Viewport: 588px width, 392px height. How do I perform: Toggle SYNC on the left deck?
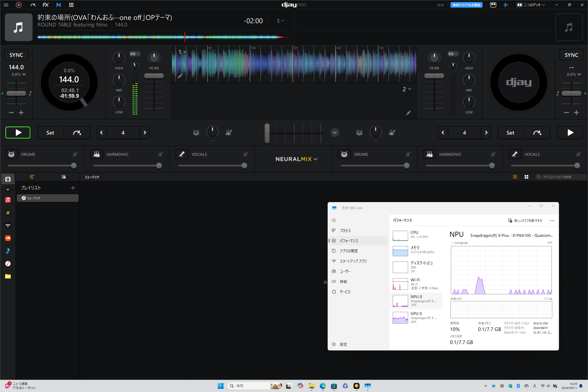(16, 55)
